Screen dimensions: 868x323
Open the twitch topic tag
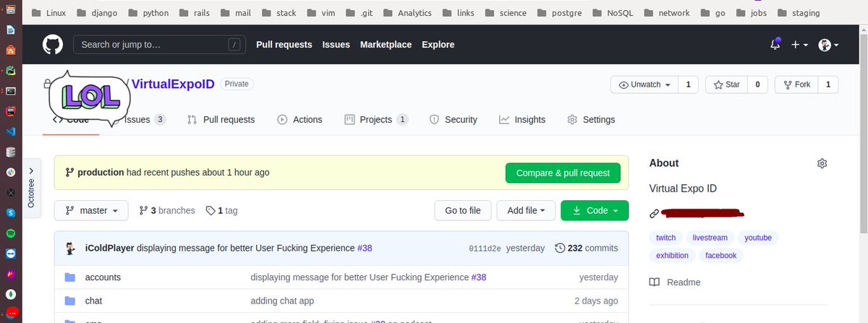tap(666, 238)
